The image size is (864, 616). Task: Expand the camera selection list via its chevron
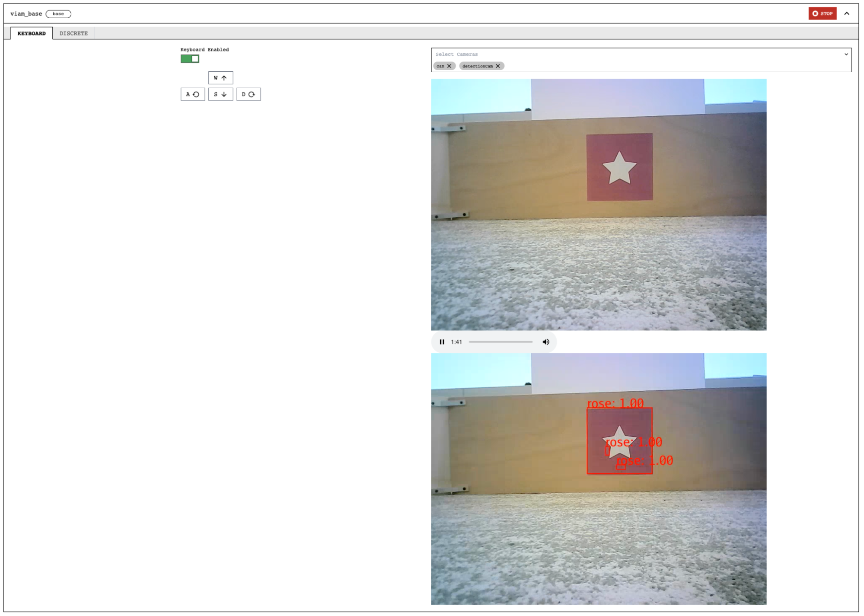pos(846,54)
